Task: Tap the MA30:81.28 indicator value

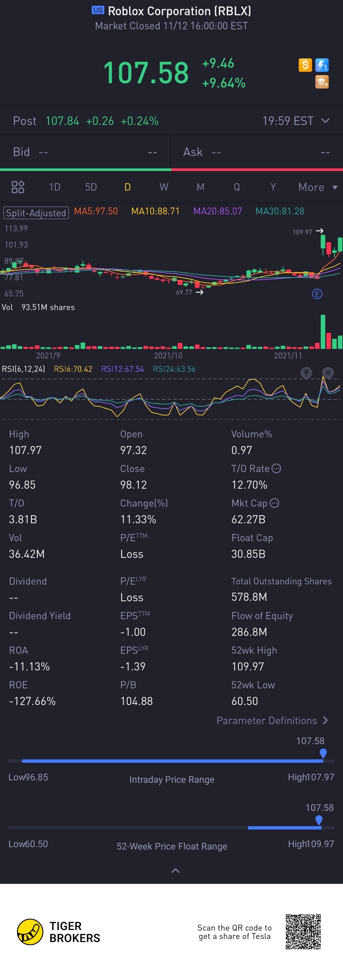Action: (280, 211)
